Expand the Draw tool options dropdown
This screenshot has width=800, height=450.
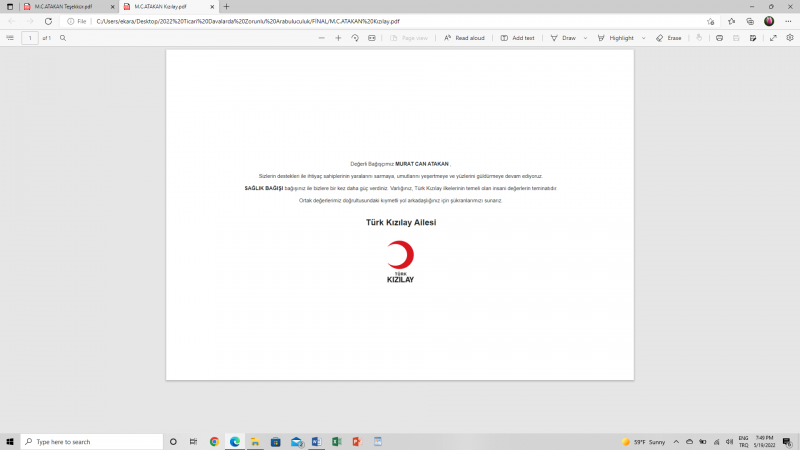coord(585,38)
